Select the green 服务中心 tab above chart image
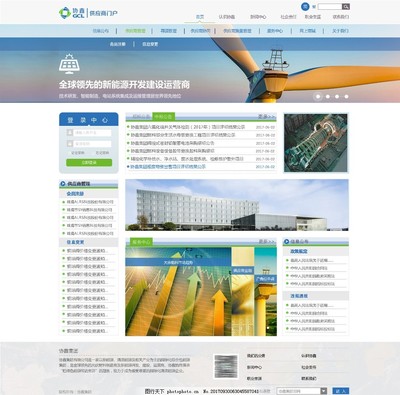 pyautogui.click(x=141, y=242)
